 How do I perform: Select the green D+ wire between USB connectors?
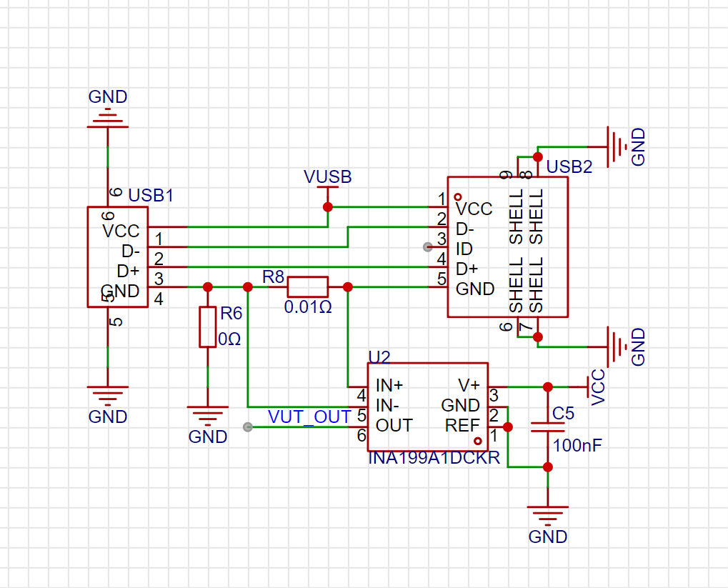[x=308, y=267]
